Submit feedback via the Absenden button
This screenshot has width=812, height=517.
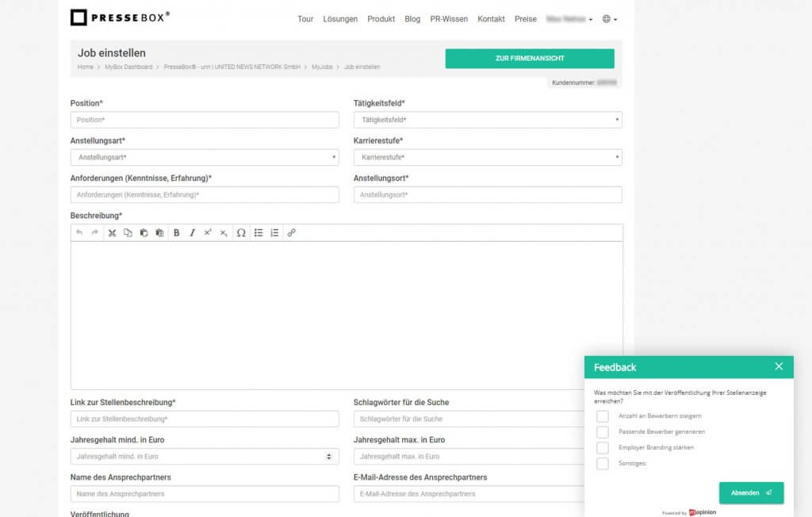[751, 492]
